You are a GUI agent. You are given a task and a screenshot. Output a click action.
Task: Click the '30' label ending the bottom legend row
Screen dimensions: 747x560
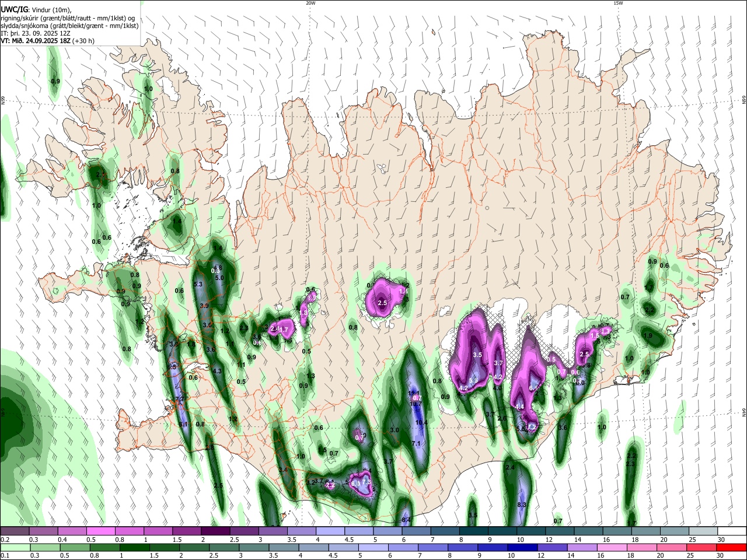721,555
